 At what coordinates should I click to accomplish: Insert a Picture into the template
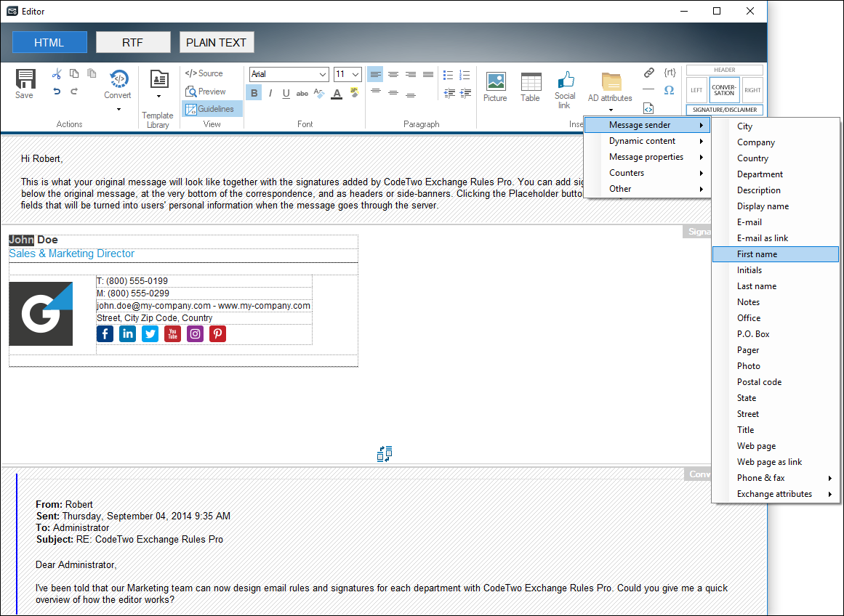[x=495, y=85]
